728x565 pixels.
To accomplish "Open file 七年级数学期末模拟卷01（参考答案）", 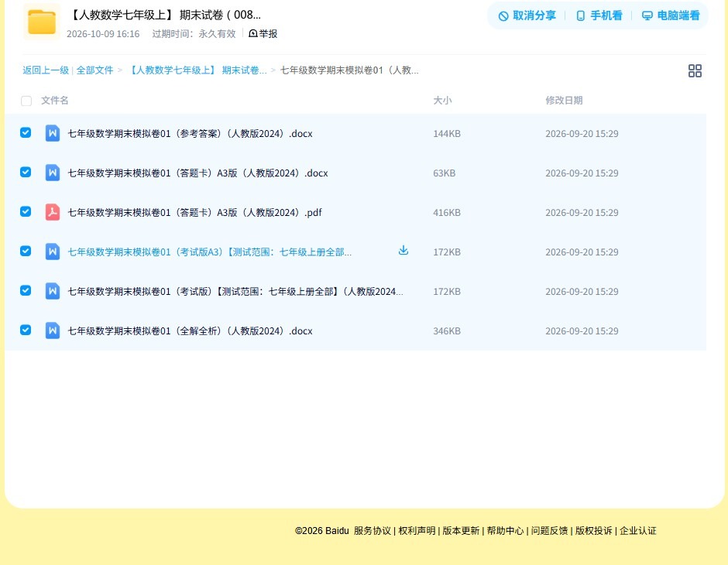I will (x=190, y=134).
